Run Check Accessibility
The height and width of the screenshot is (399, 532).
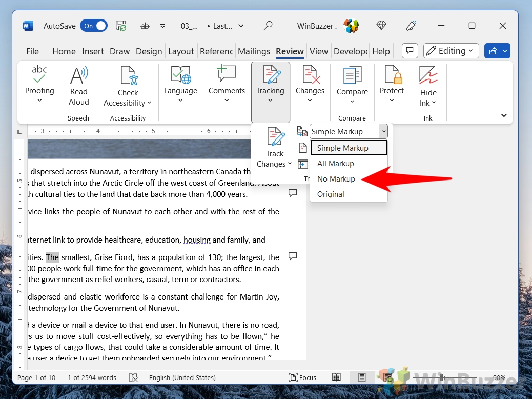point(128,86)
